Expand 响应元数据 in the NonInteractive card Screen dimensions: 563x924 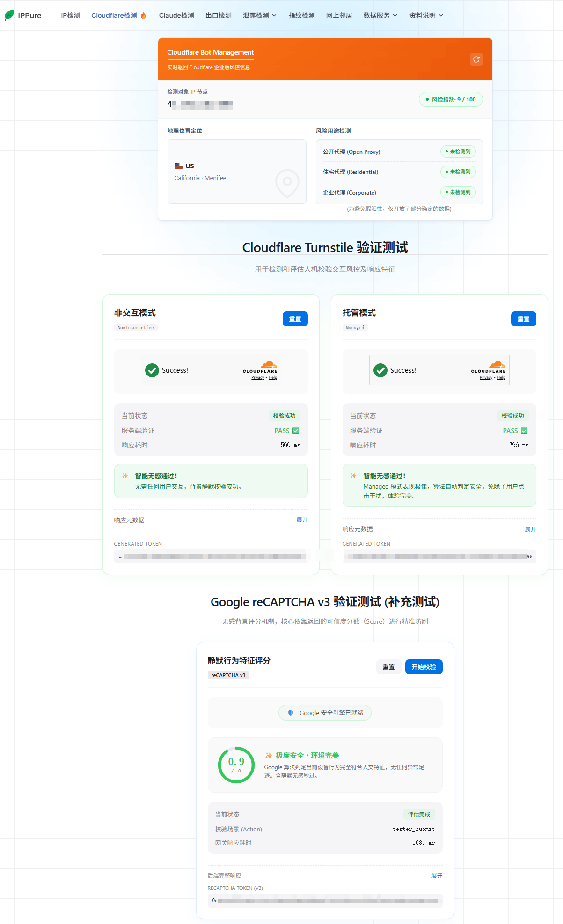tap(302, 520)
